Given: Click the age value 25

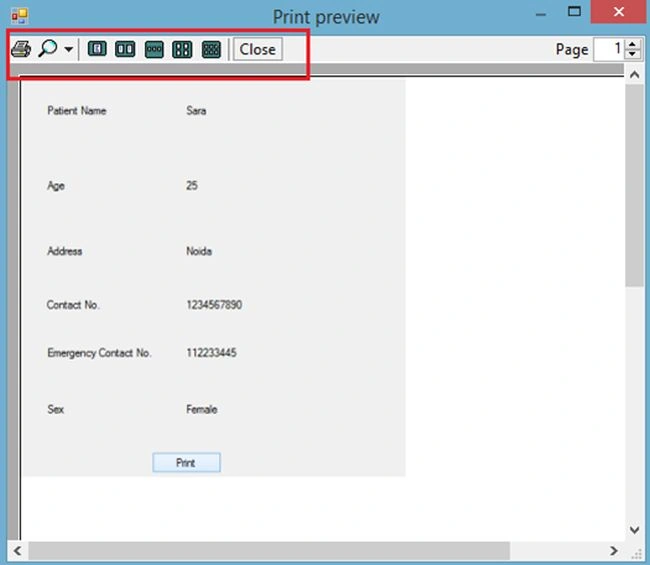Looking at the screenshot, I should tap(192, 185).
